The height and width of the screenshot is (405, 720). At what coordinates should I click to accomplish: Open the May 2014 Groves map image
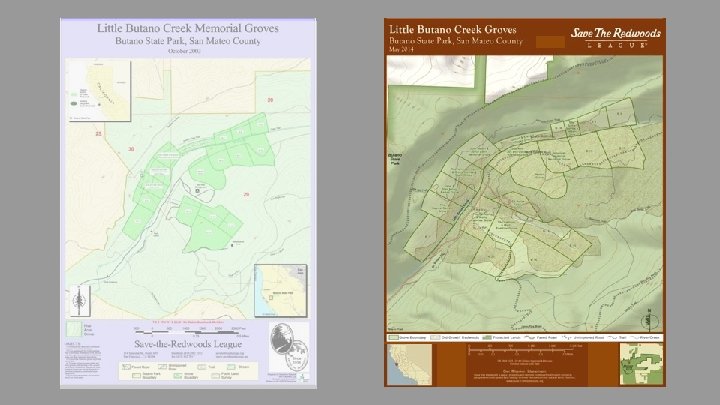[x=525, y=202]
